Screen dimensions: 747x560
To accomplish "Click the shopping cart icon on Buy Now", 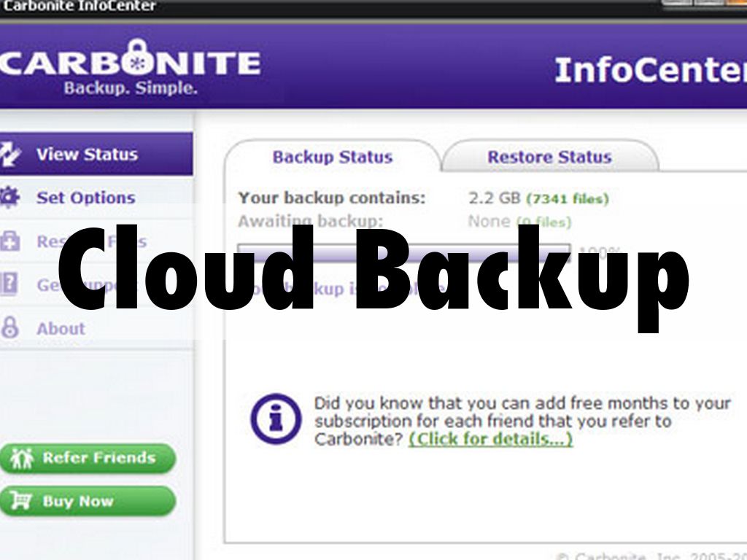I will 21,502.
